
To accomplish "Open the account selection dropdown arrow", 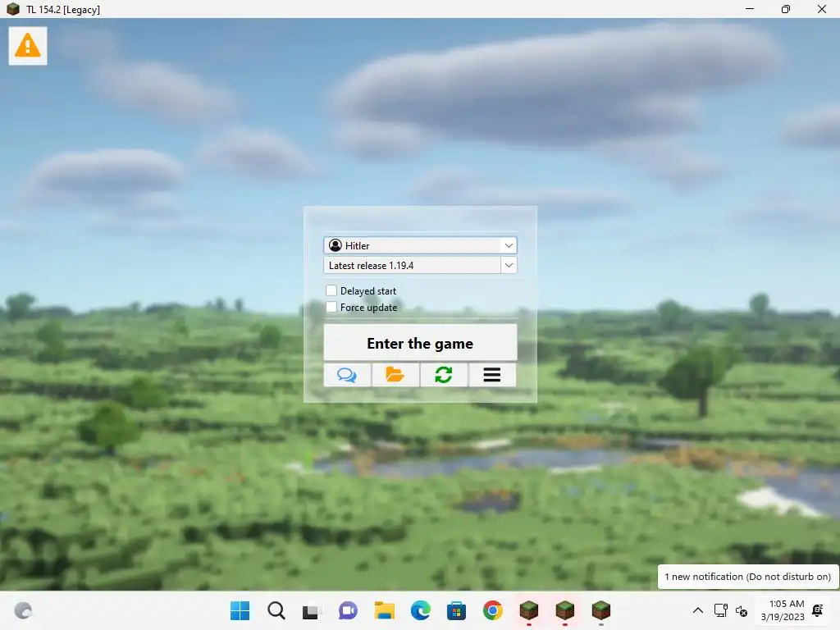I will pyautogui.click(x=509, y=245).
